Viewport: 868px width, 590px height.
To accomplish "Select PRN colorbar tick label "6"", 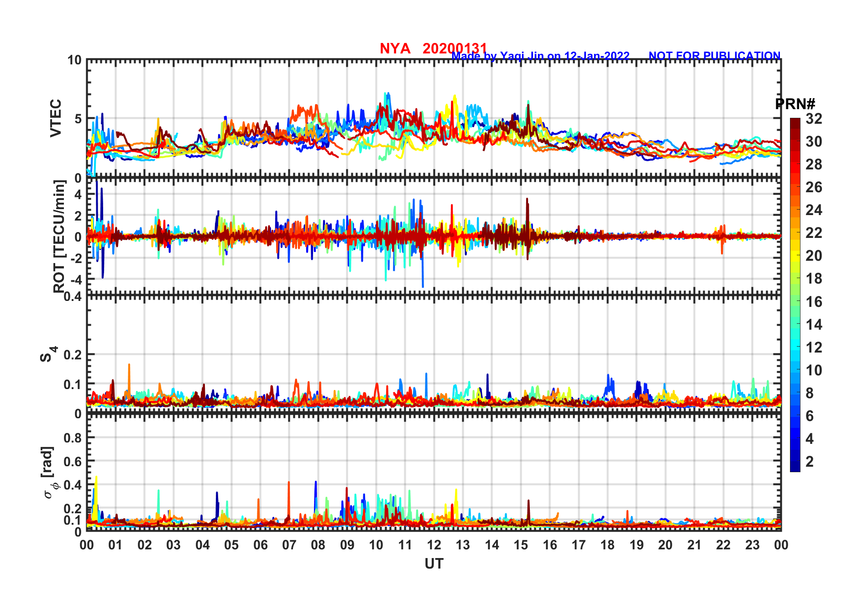I will 810,416.
